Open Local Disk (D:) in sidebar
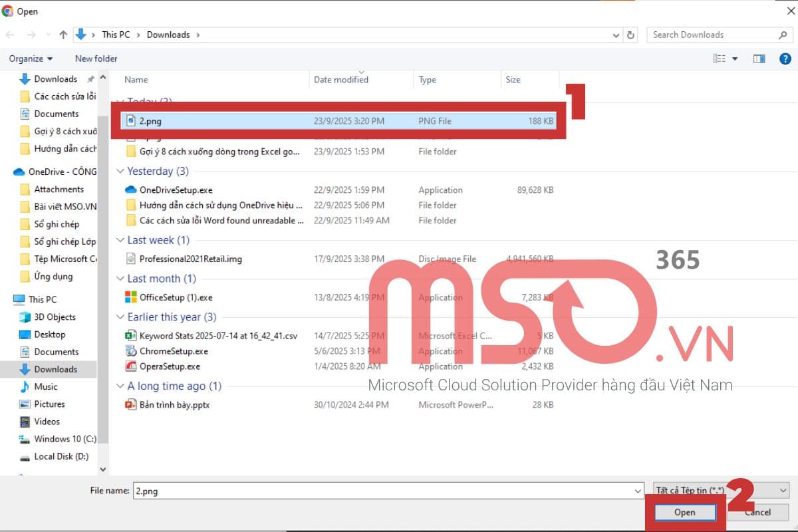Screen dimensions: 798x532 point(61,456)
